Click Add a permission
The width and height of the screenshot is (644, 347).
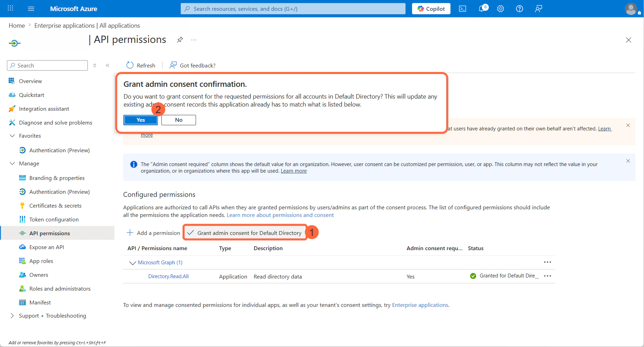(x=153, y=233)
